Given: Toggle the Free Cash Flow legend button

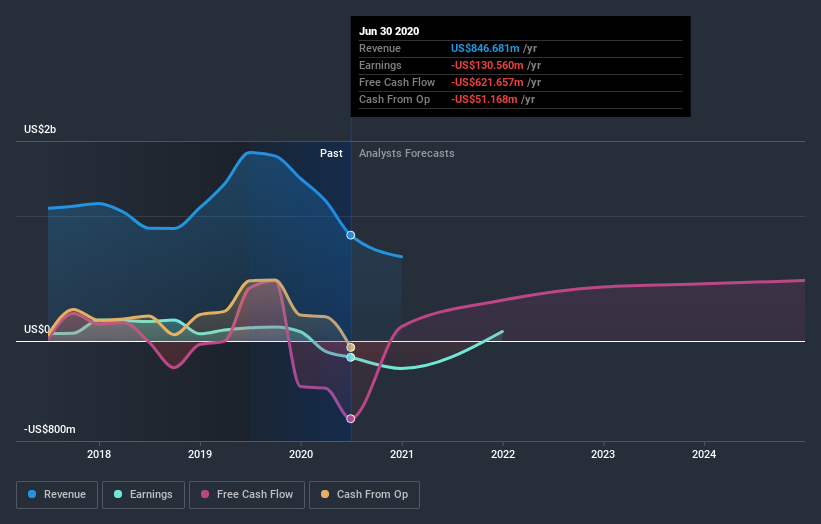Looking at the screenshot, I should click(x=247, y=495).
